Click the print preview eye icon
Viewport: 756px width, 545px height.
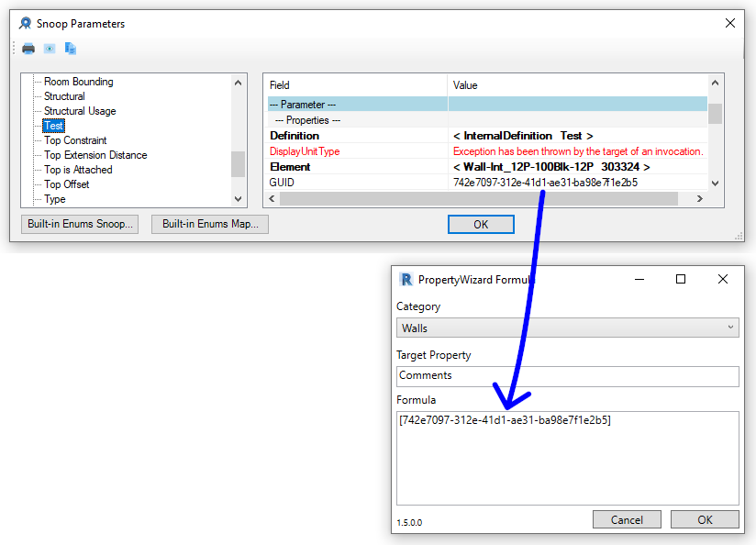coord(50,49)
